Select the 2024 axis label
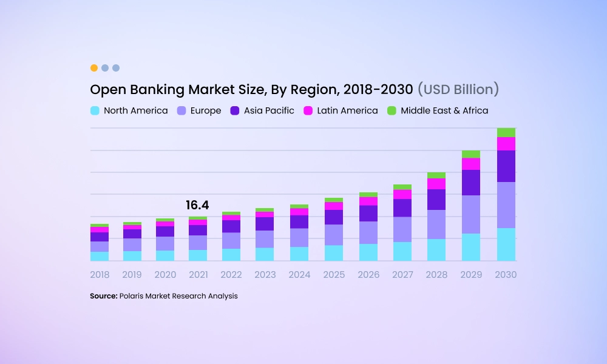This screenshot has height=364, width=607. (x=299, y=274)
